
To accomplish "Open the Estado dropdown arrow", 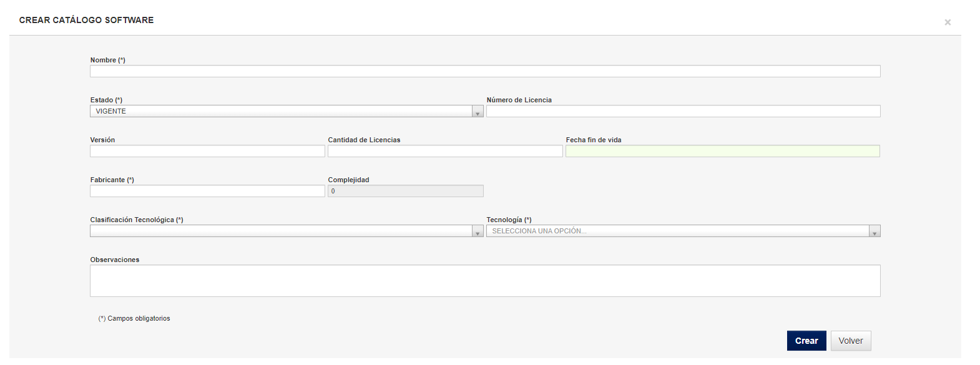I will click(x=478, y=112).
